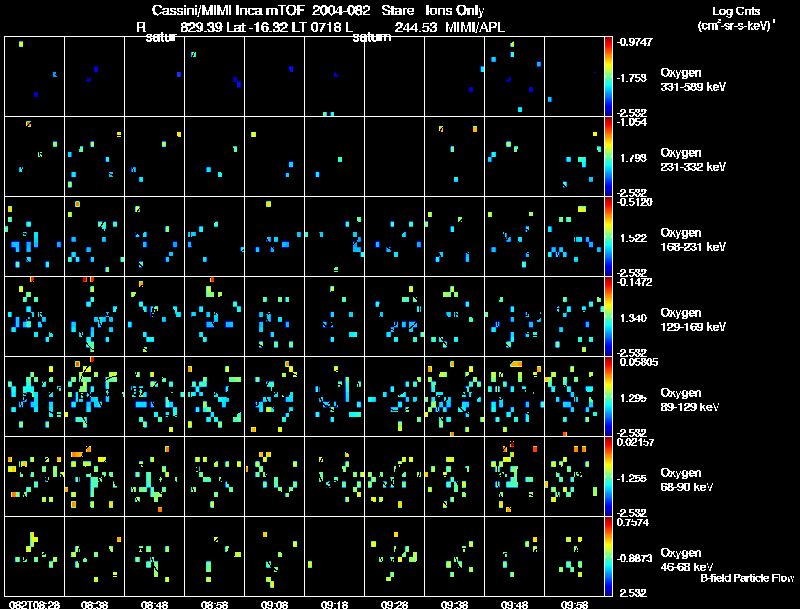Image resolution: width=800 pixels, height=609 pixels.
Task: Click the '-0.9747' color scale maximum value
Action: coord(634,42)
